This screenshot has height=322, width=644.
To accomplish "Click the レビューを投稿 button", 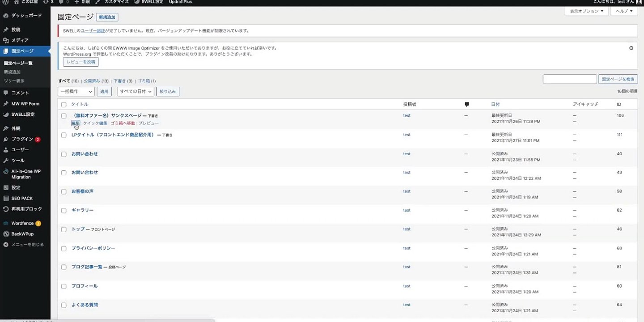I will 81,62.
